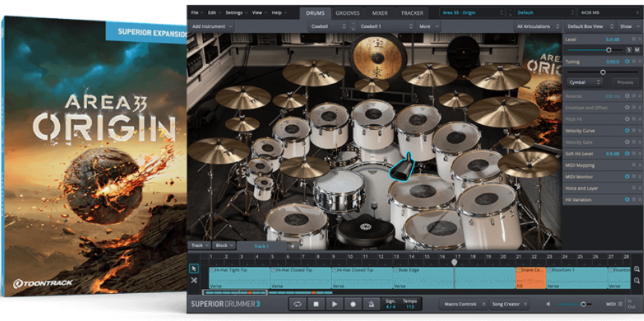Enable the Velocity Gate power button

click(x=627, y=142)
